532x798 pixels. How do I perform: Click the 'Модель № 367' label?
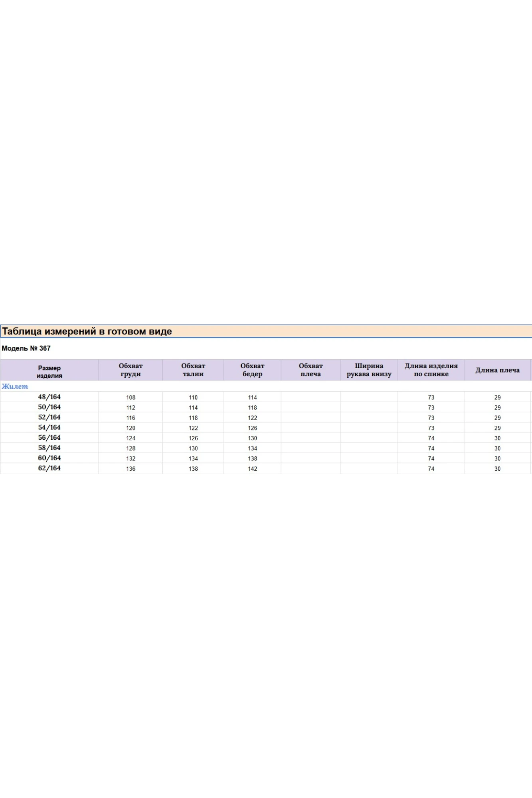click(26, 348)
